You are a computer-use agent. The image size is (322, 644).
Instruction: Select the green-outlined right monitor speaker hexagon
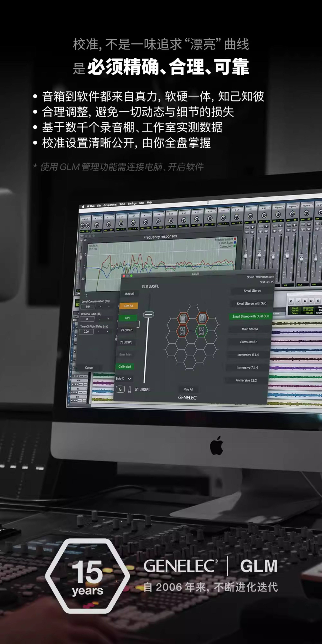[202, 331]
